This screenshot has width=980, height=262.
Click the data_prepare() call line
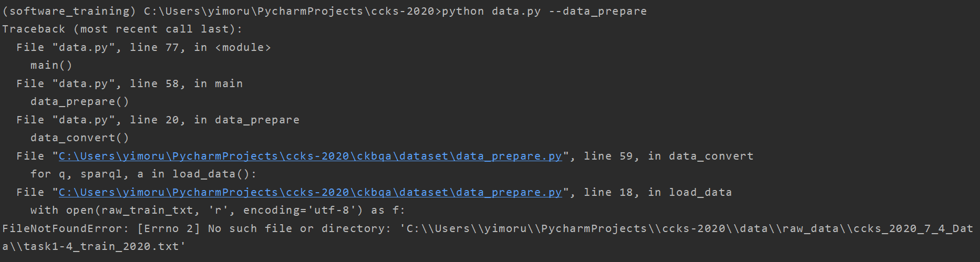click(79, 101)
